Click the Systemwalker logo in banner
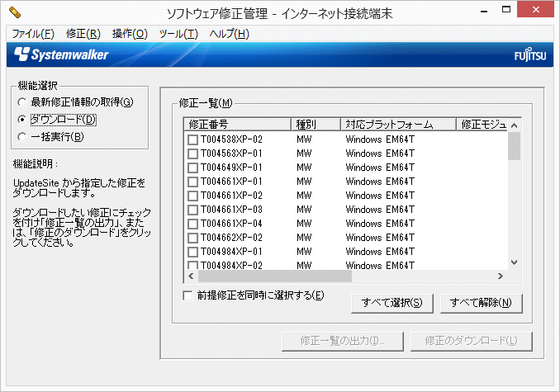Viewport: 560px width, 392px height. 61,54
